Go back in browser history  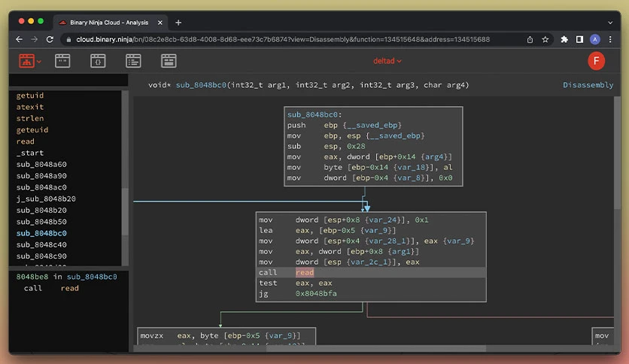coord(19,39)
